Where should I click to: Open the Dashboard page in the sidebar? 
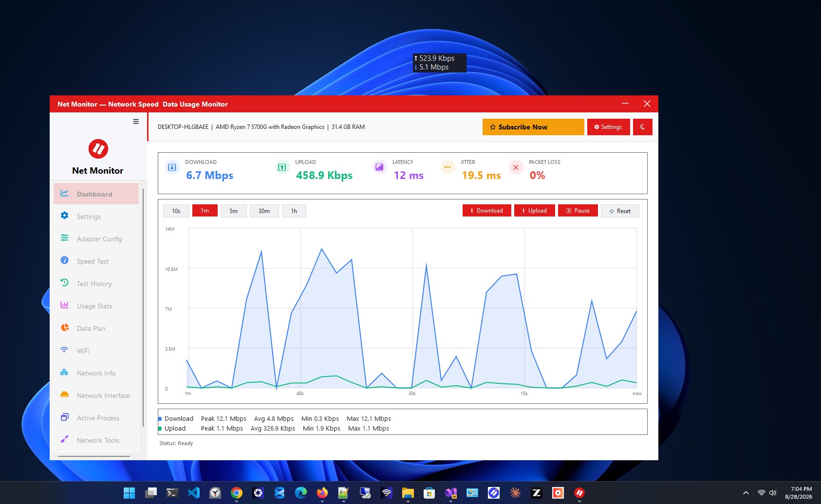click(96, 194)
